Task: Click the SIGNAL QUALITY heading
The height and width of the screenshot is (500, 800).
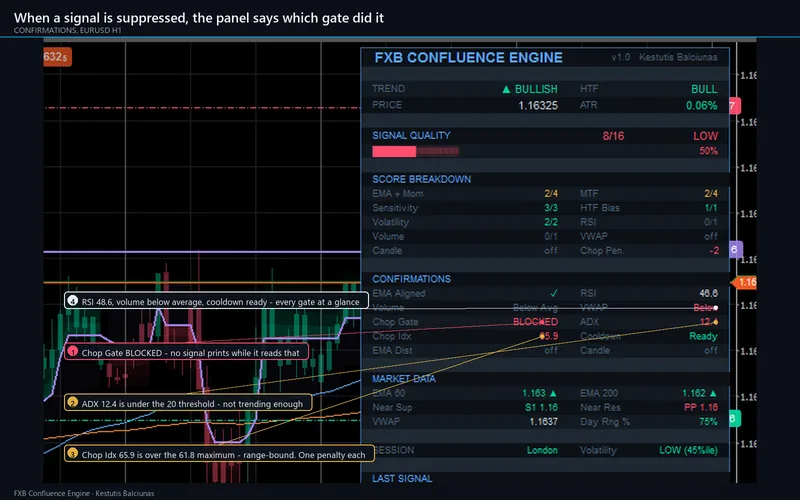Action: 411,136
